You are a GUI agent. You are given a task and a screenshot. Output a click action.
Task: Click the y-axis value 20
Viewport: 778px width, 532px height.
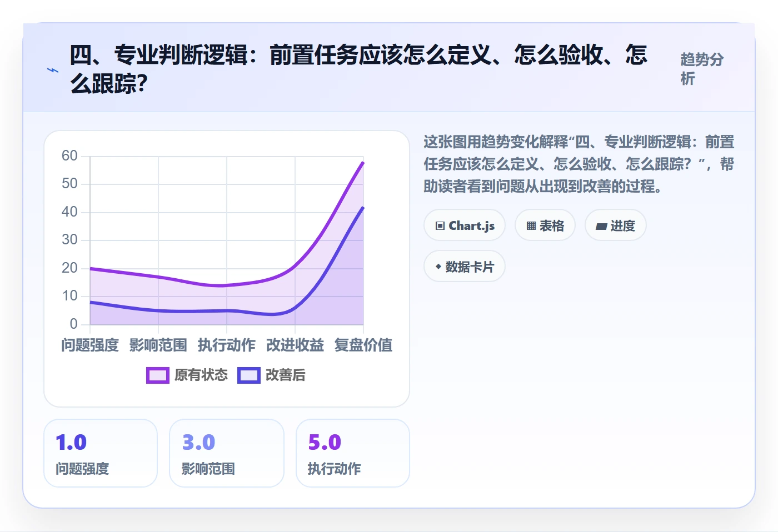[x=69, y=268]
